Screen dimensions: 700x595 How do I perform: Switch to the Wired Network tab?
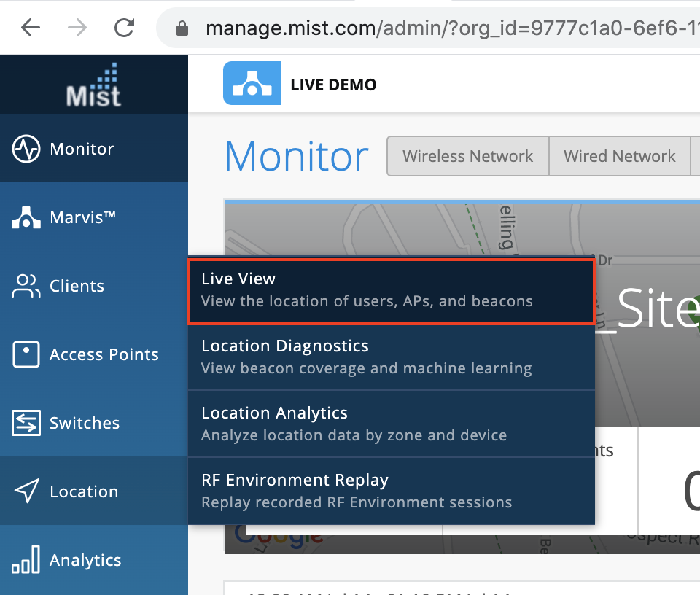pos(619,156)
